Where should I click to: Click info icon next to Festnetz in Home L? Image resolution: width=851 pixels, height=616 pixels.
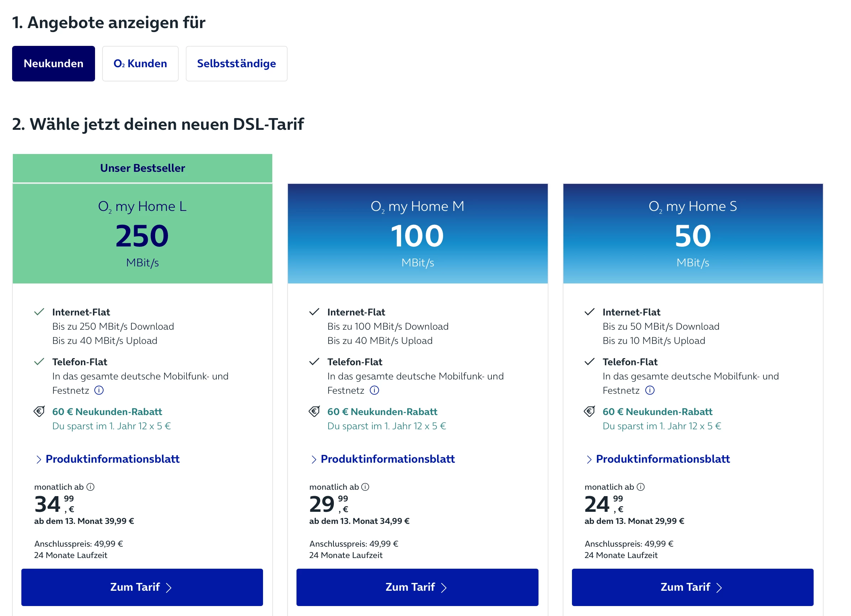coord(99,390)
